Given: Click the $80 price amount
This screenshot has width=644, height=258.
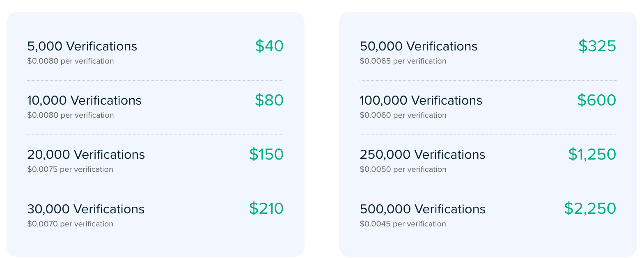Looking at the screenshot, I should (x=269, y=100).
